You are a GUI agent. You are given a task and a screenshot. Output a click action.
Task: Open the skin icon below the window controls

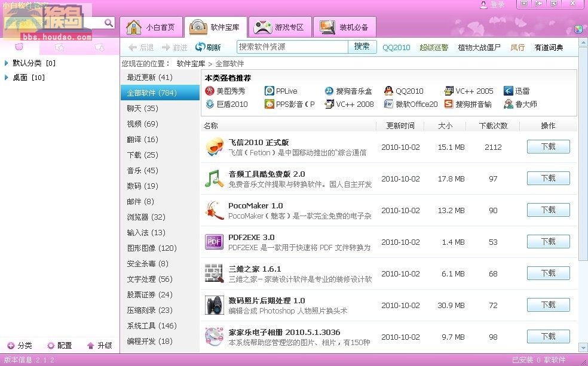(x=578, y=29)
